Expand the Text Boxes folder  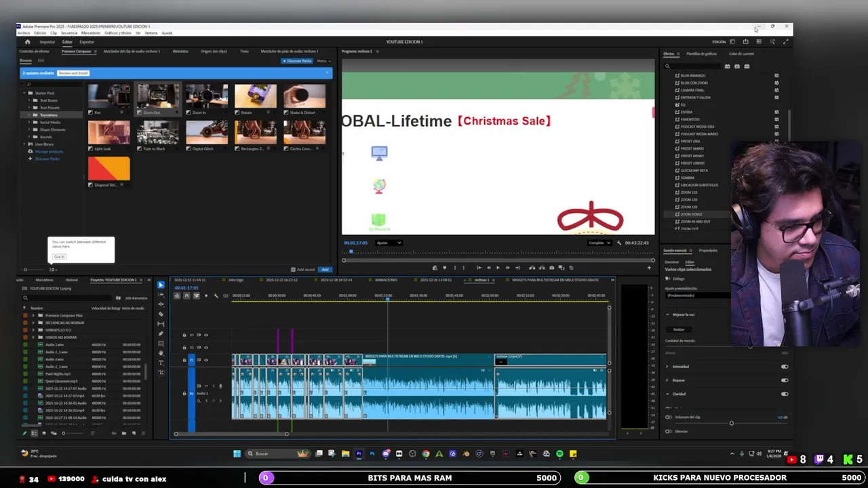point(30,100)
